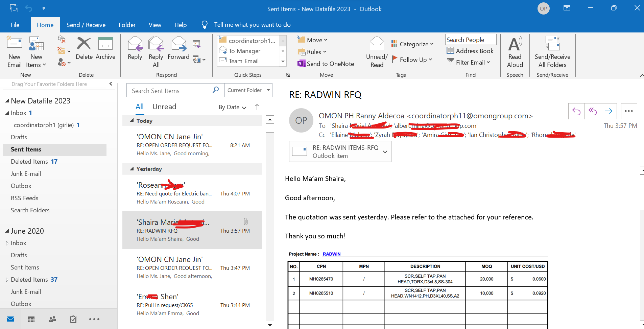Collapse the New Datafile 2023 folder tree
The height and width of the screenshot is (329, 644).
(x=7, y=101)
